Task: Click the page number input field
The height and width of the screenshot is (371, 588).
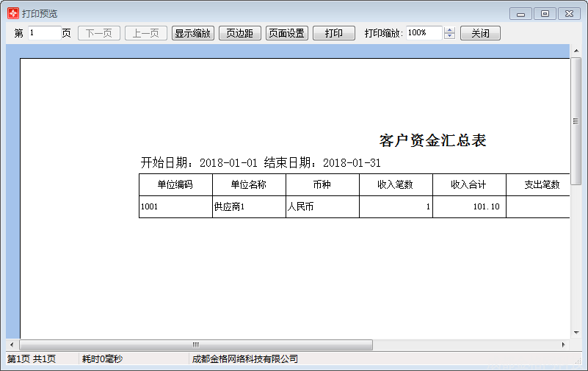Action: click(x=44, y=33)
